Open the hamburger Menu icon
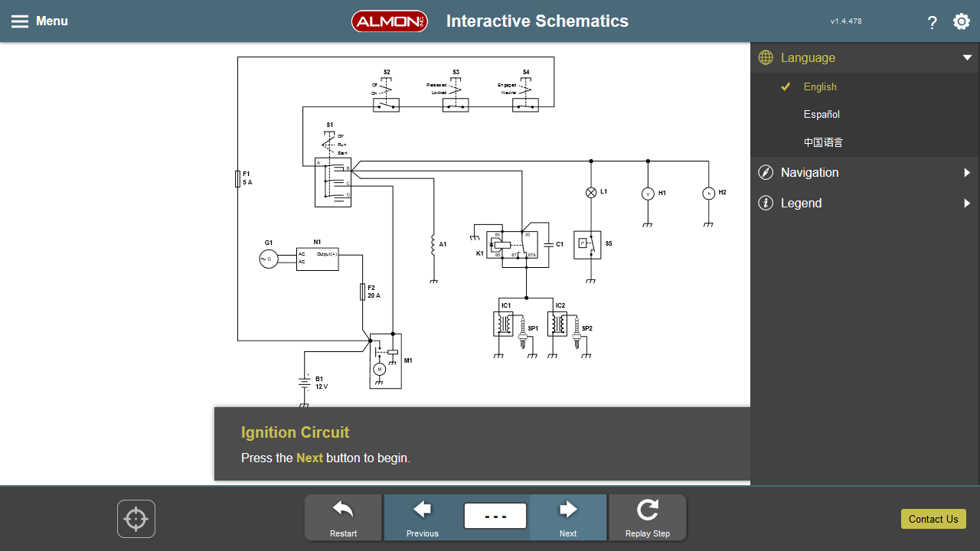Viewport: 980px width, 551px height. click(x=18, y=21)
